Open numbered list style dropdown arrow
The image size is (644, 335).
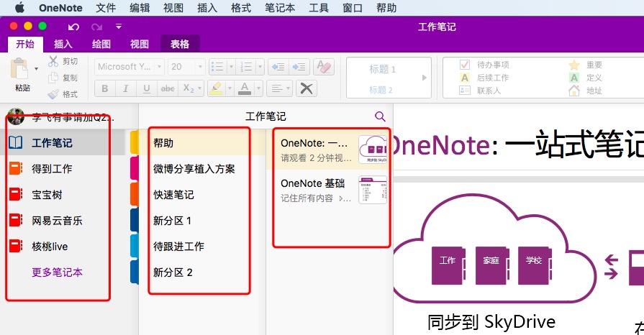[x=260, y=67]
